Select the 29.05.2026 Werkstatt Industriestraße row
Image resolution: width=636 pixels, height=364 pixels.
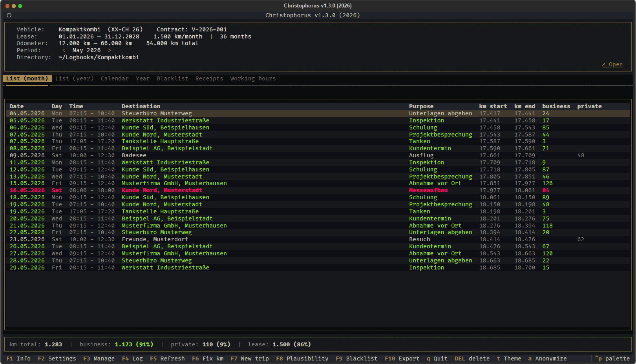coord(318,268)
